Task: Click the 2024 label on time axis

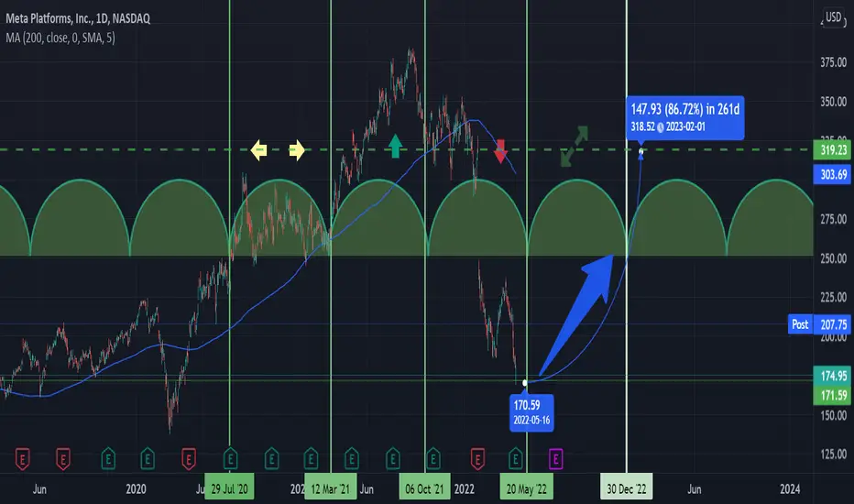Action: [x=790, y=488]
